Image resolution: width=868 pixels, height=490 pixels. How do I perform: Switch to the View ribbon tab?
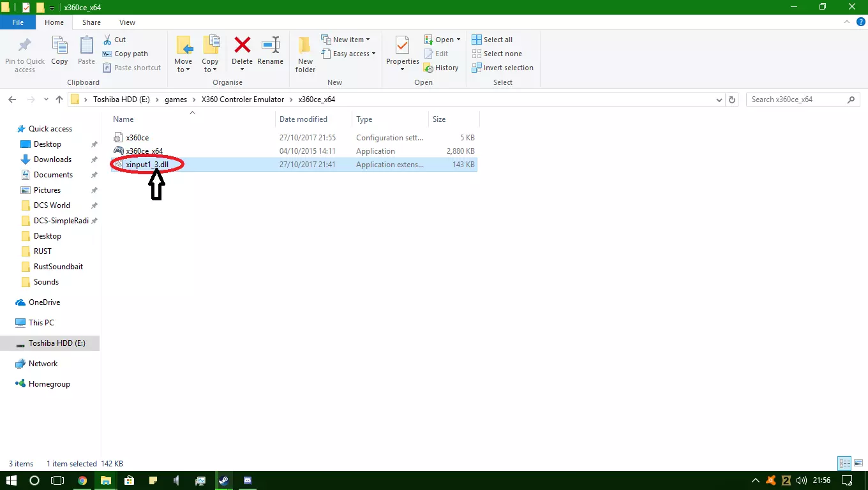(x=127, y=22)
